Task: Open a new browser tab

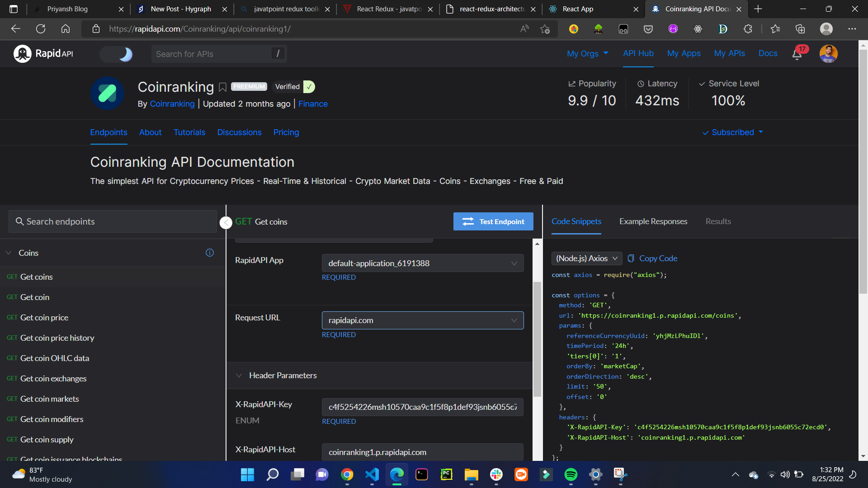Action: tap(758, 9)
